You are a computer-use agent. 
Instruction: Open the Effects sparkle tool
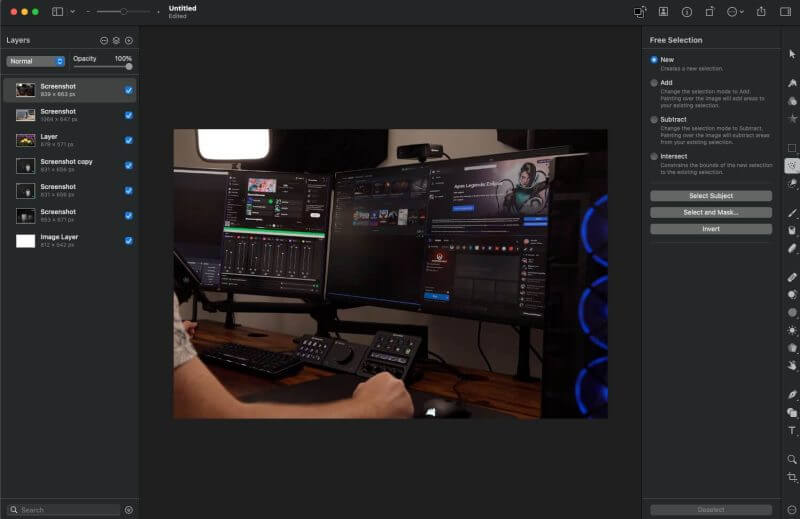point(792,118)
